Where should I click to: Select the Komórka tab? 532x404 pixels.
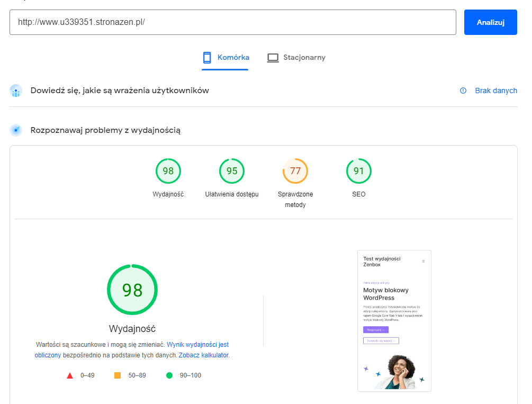(225, 58)
